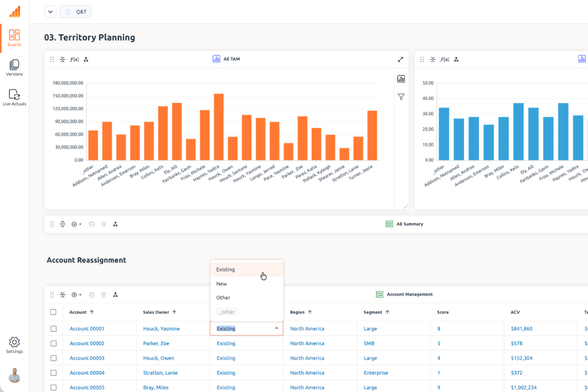Open the add menu on AE Summary
588x392 pixels.
click(76, 224)
